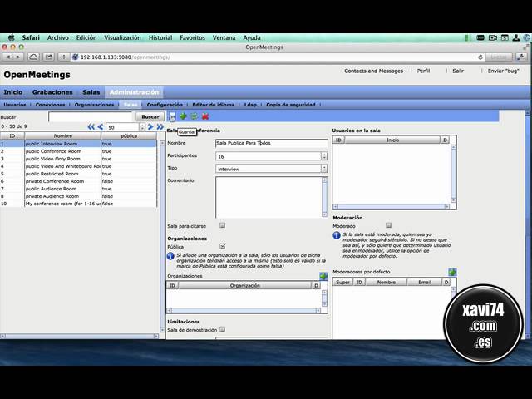Open Configuración admin subtab
Viewport: 532px width, 399px height.
[x=165, y=105]
